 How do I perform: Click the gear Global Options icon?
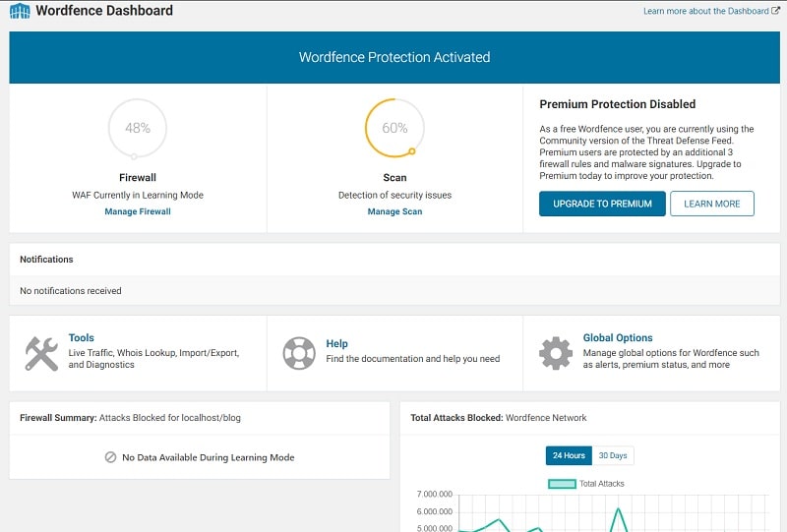[556, 353]
